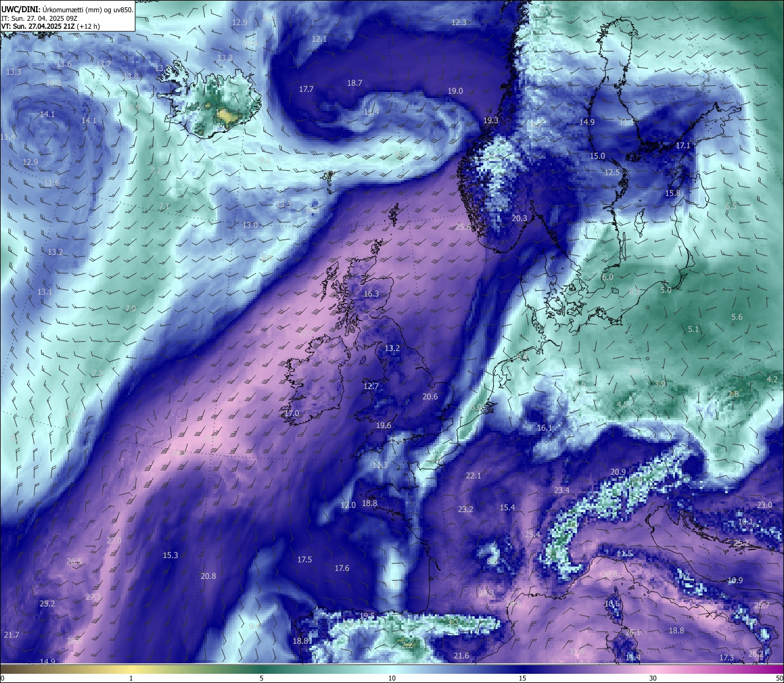The image size is (784, 683).
Task: Click the 21.6 value label
Action: click(461, 655)
